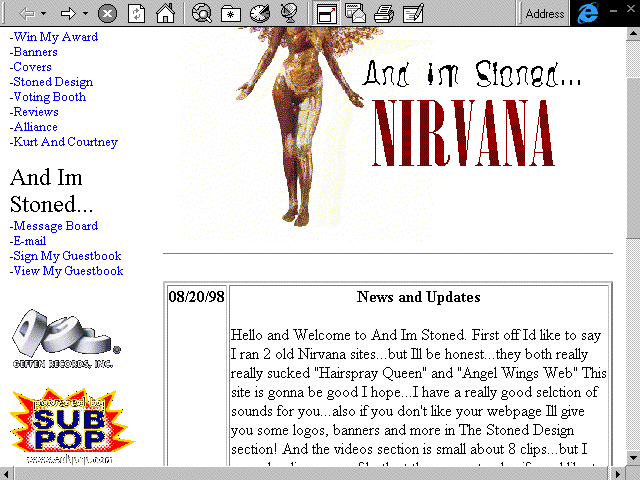
Task: Open the Favorites folder icon
Action: pos(231,13)
